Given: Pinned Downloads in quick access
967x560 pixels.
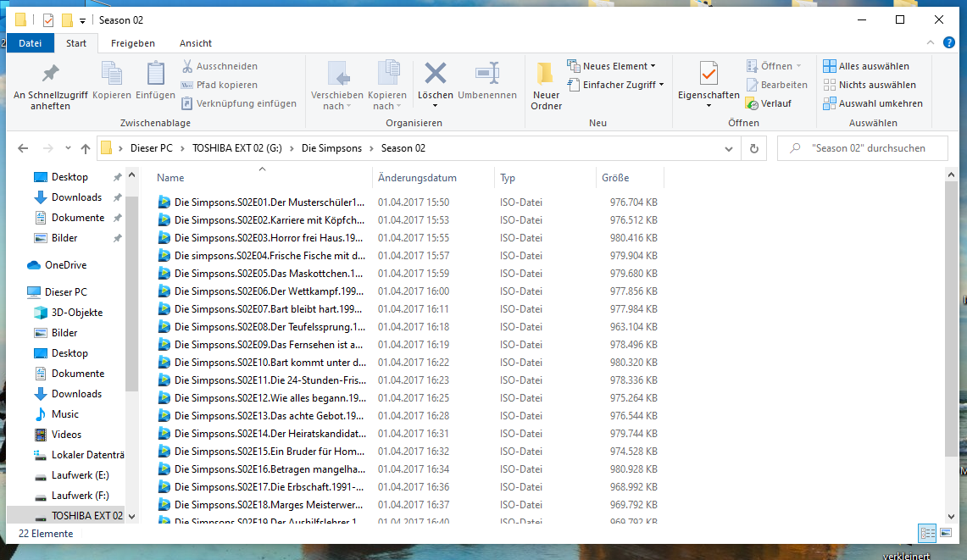Looking at the screenshot, I should point(76,197).
